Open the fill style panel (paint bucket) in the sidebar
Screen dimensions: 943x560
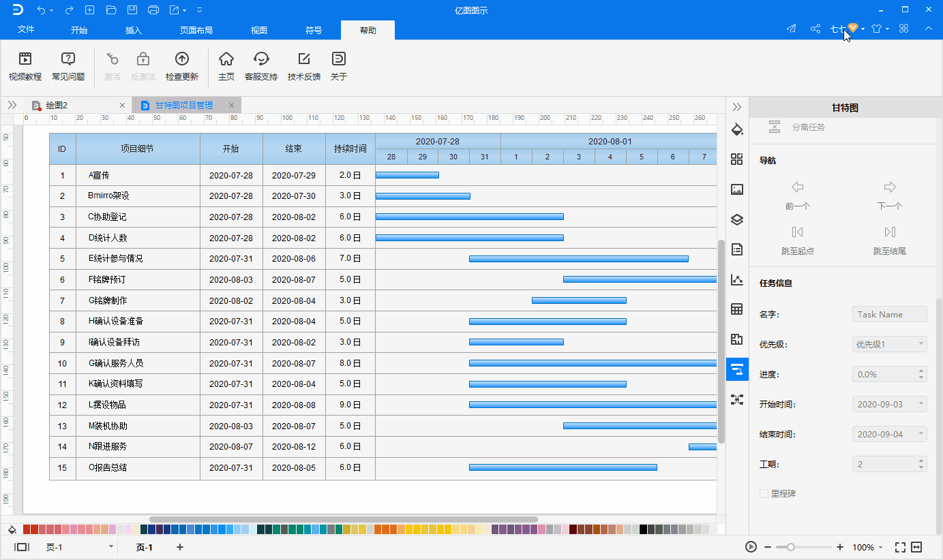point(736,129)
